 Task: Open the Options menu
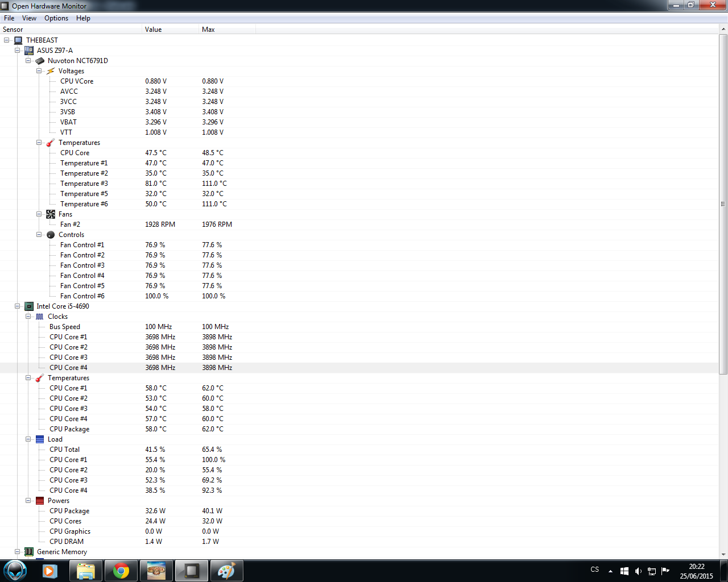pyautogui.click(x=56, y=18)
